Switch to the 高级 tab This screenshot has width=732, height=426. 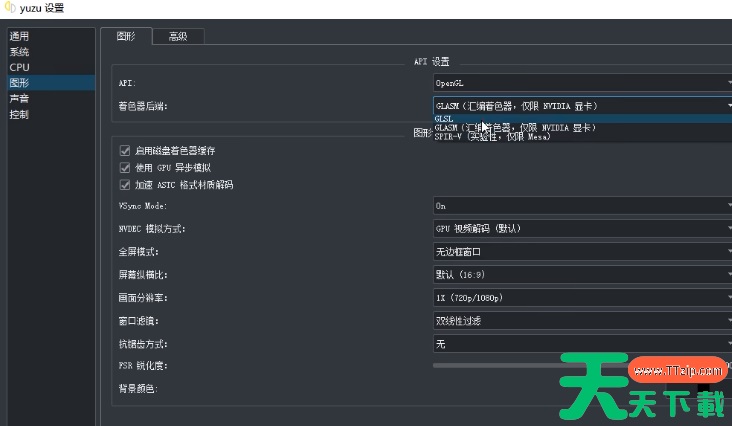coord(177,37)
